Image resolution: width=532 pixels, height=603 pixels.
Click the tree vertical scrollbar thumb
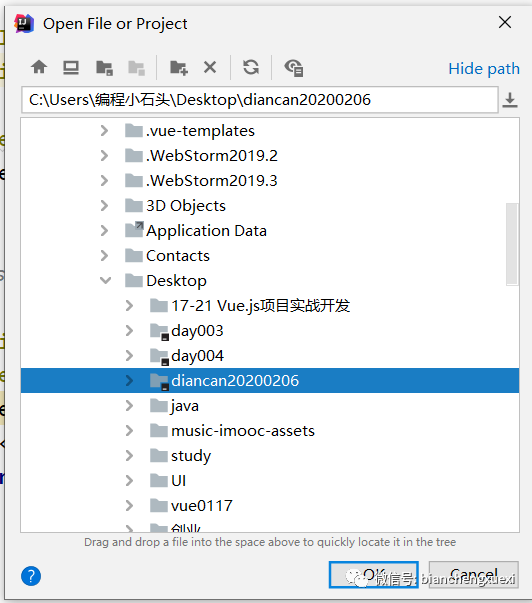coord(512,244)
